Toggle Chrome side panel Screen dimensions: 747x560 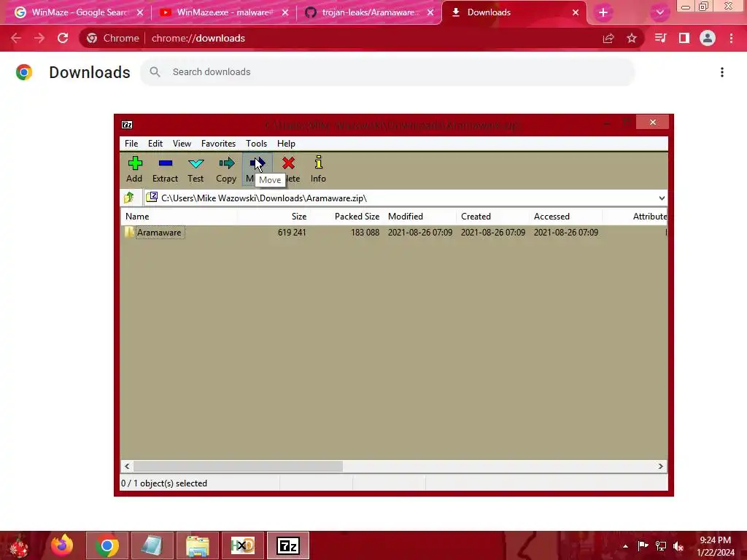click(x=684, y=38)
